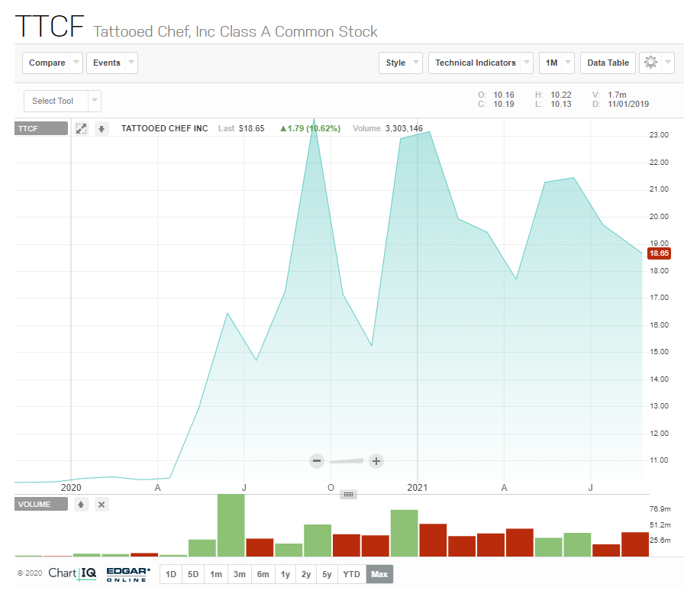Select the YTD range tab
This screenshot has height=597, width=700.
pos(352,574)
